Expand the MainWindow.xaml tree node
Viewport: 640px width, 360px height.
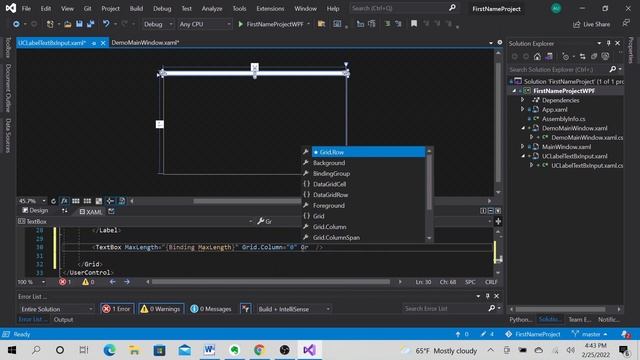click(x=522, y=146)
